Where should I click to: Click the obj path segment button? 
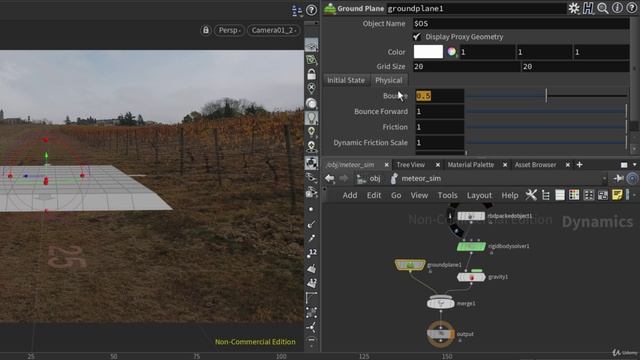point(369,178)
